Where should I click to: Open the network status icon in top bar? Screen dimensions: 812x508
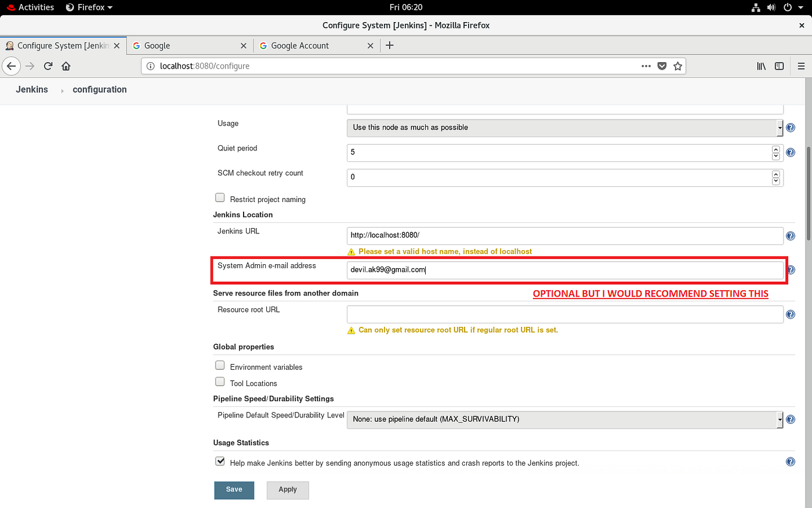point(756,8)
